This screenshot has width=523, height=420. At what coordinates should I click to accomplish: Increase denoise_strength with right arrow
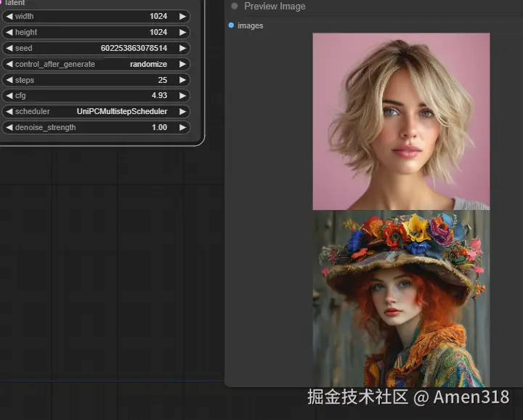click(182, 128)
